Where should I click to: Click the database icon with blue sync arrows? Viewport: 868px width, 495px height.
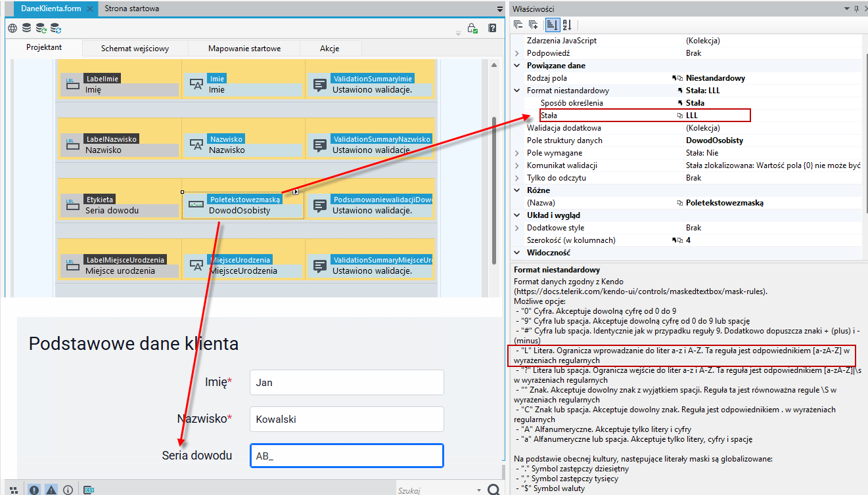56,28
